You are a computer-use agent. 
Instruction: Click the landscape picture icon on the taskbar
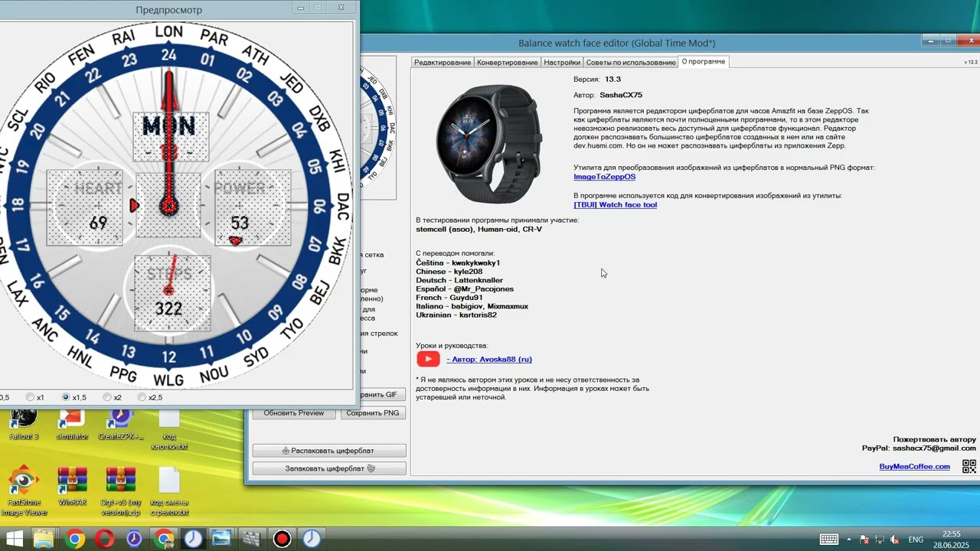coord(222,539)
